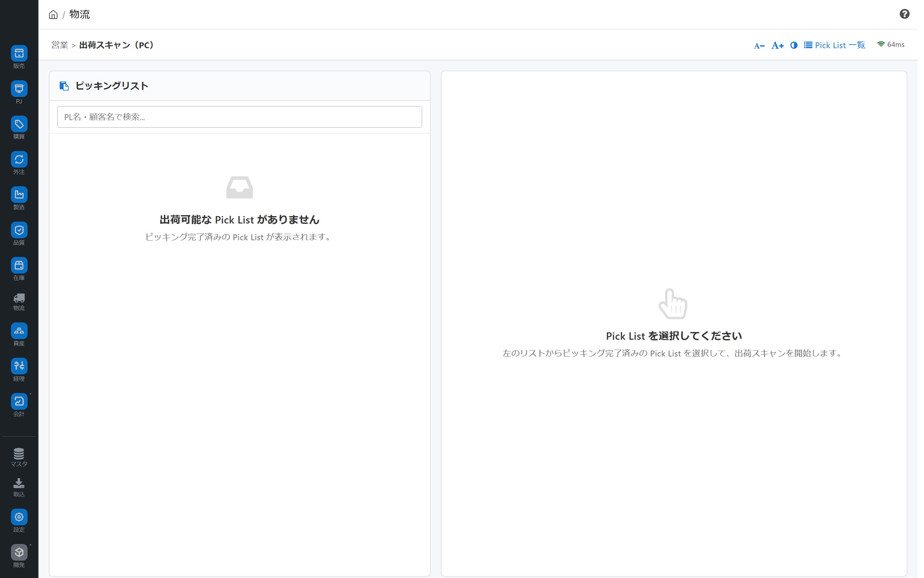Open the 資産 assets module
The width and height of the screenshot is (924, 578).
(x=19, y=335)
